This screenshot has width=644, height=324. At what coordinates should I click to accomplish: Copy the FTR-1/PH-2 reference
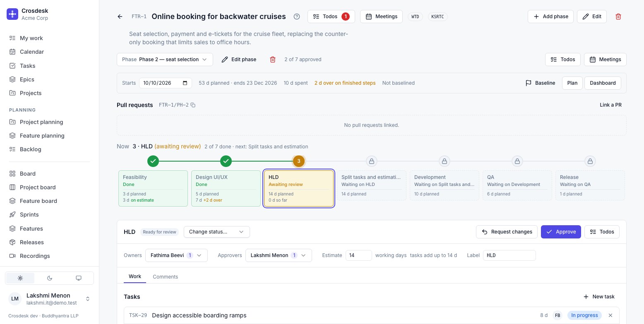193,105
